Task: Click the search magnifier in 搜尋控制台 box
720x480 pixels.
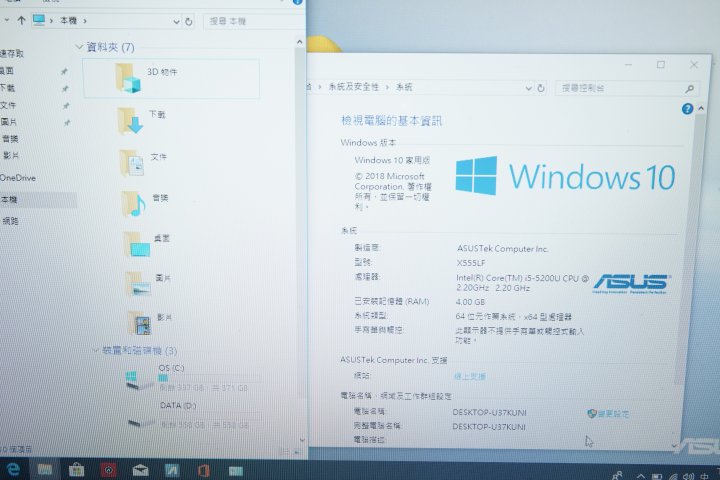Action: pos(689,89)
